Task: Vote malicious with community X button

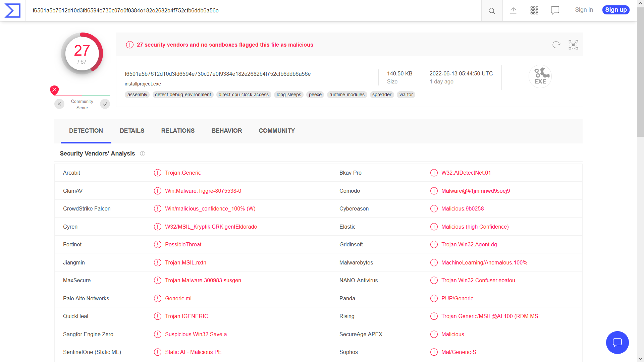Action: pos(59,104)
